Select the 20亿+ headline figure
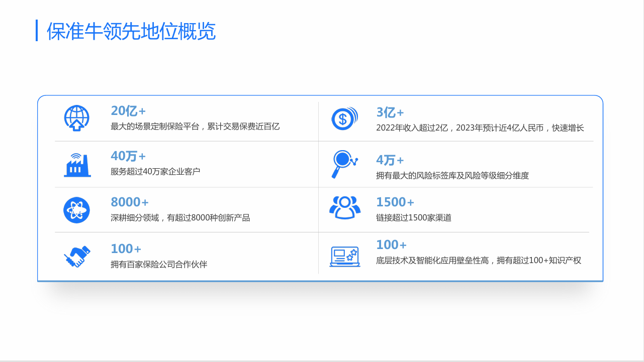The image size is (644, 362). click(128, 111)
